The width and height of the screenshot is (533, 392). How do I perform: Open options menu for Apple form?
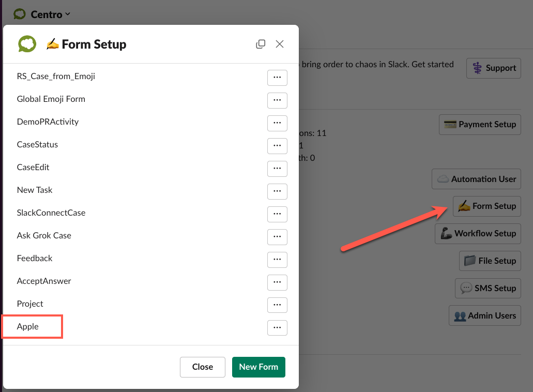click(277, 328)
